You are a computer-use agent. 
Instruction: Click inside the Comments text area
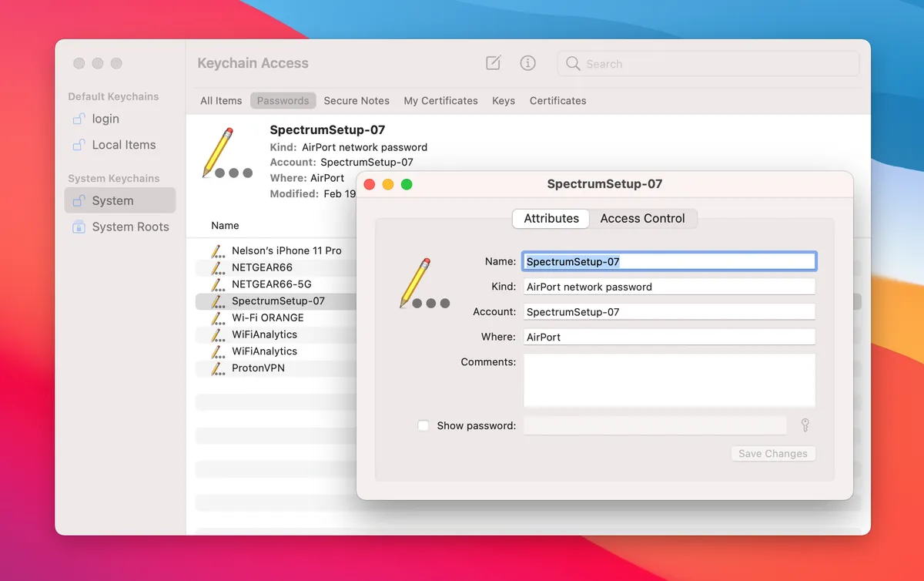[x=668, y=380]
